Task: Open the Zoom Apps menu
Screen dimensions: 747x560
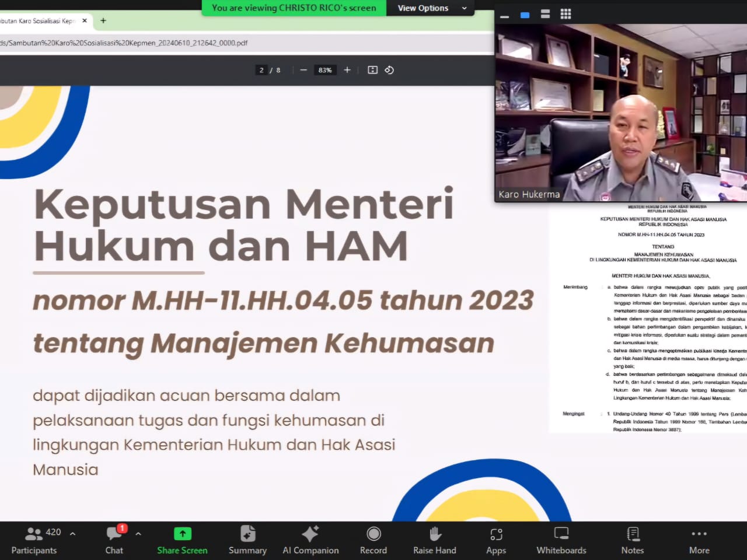Action: (x=496, y=541)
